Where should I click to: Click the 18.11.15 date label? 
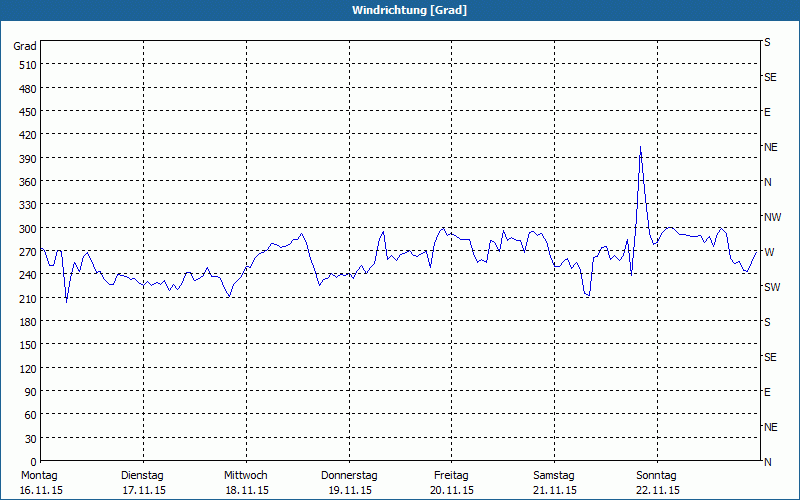coord(247,490)
